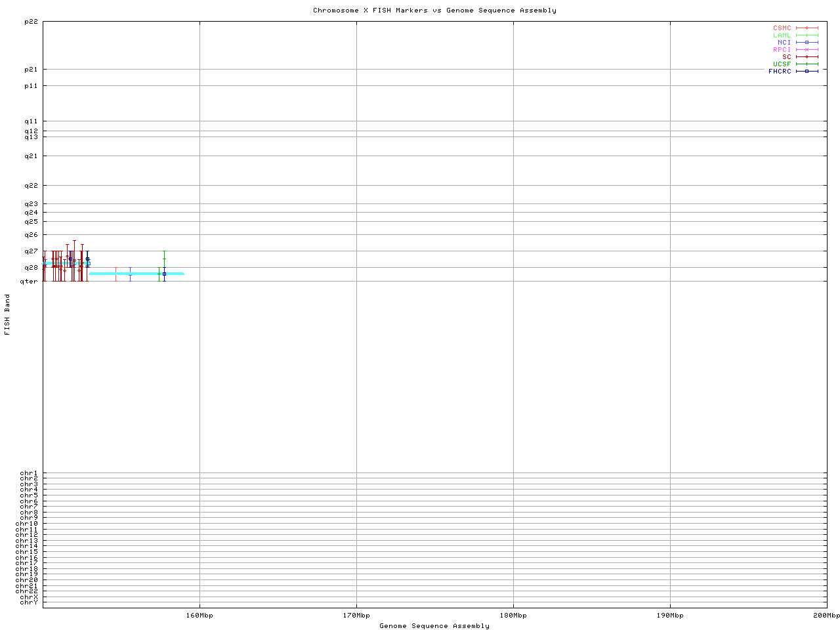The width and height of the screenshot is (840, 630).
Task: Click the Genome Sequence Assembly axis title
Action: [434, 626]
